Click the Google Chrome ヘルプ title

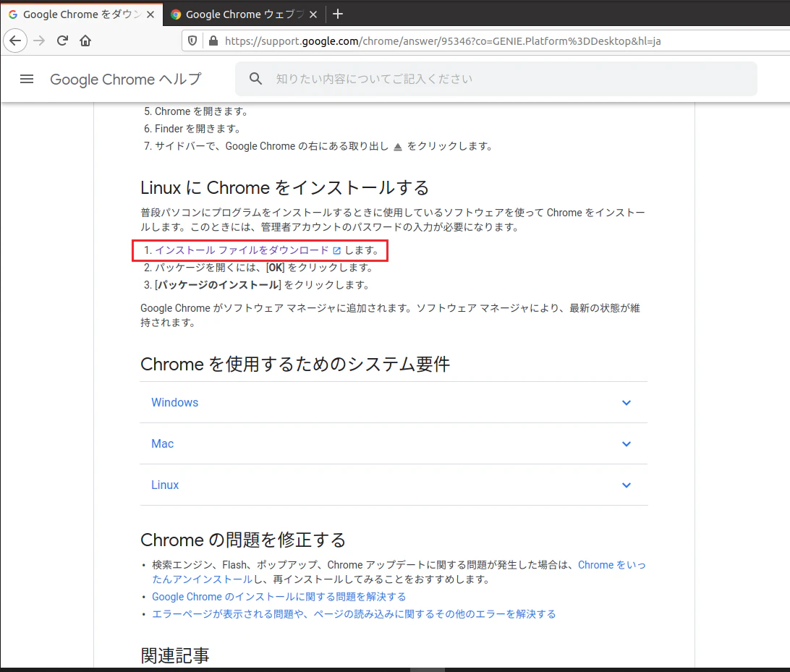coord(125,79)
